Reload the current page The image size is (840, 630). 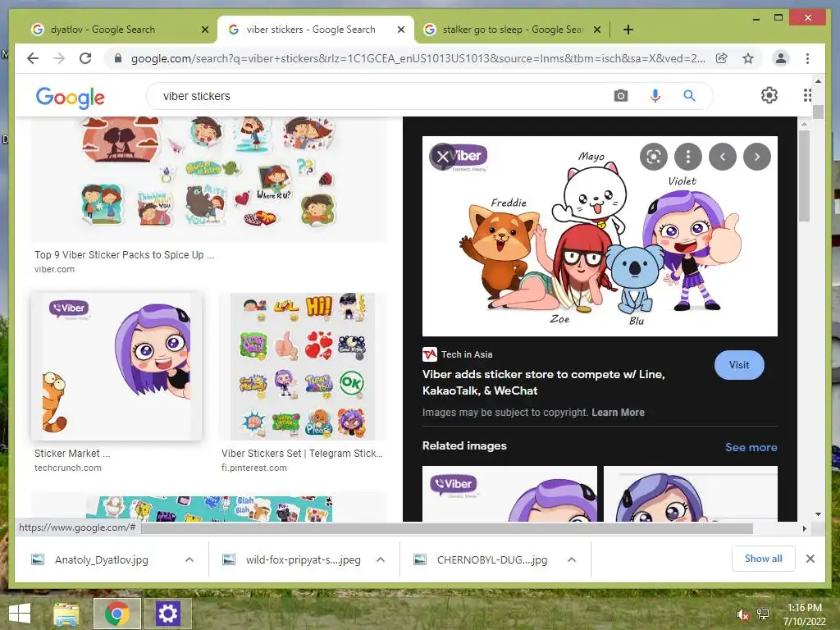coord(85,58)
